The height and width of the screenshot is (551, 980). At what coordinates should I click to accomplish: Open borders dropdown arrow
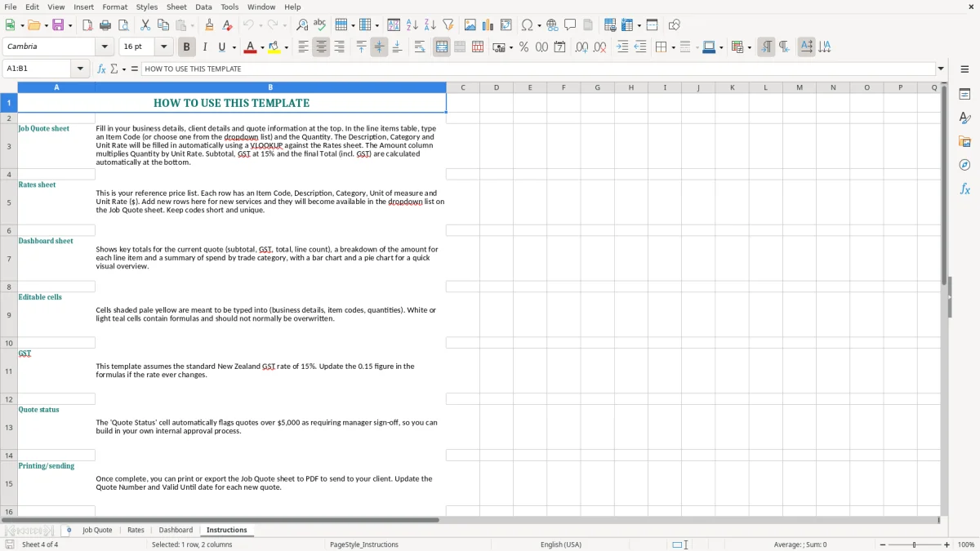click(x=675, y=47)
